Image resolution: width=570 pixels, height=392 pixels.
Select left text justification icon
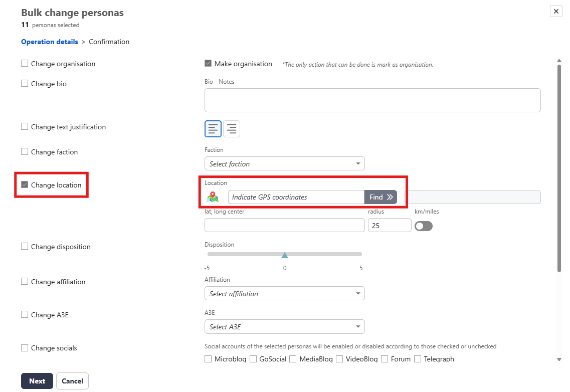(213, 129)
